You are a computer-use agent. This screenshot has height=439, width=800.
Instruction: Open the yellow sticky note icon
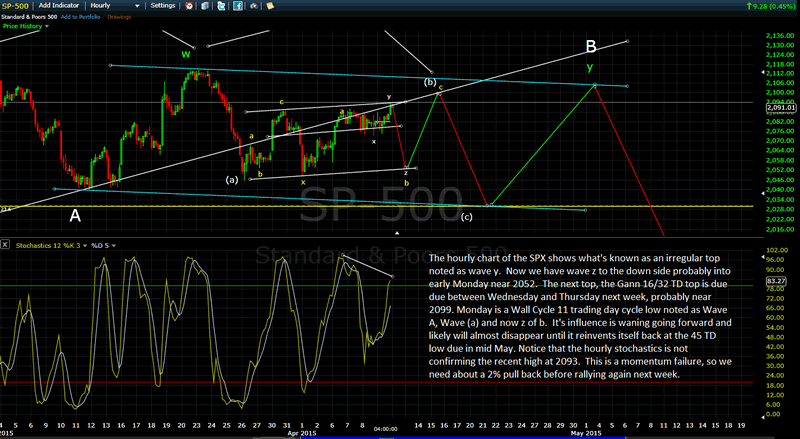(270, 6)
